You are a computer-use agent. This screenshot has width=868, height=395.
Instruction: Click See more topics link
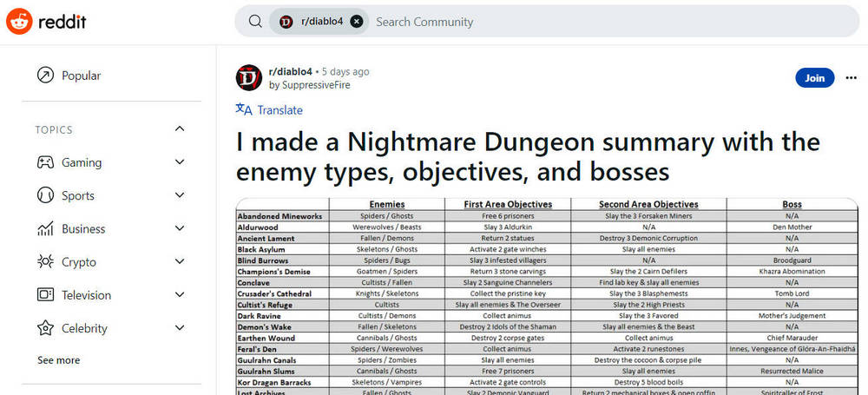click(x=58, y=360)
